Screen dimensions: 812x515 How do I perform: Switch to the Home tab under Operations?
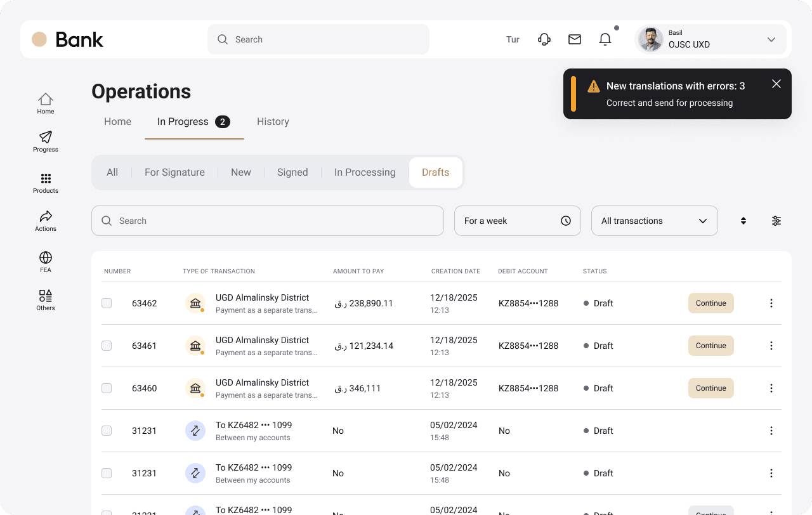[118, 122]
